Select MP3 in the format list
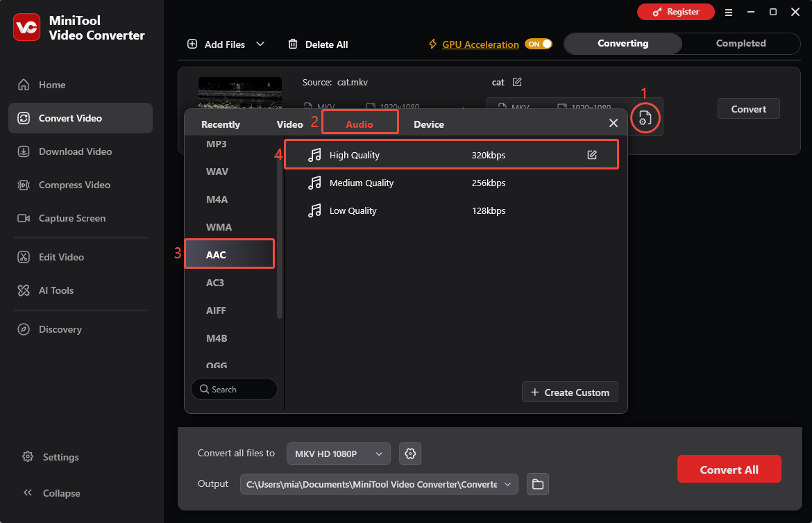 point(217,144)
